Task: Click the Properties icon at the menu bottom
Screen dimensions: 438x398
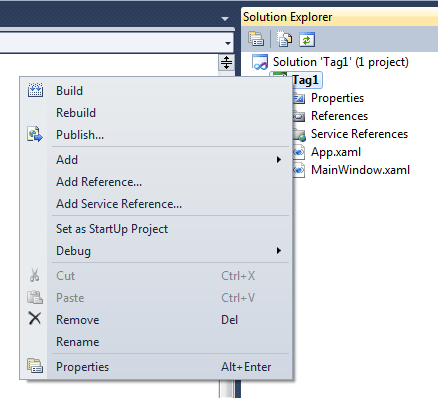Action: (x=35, y=366)
